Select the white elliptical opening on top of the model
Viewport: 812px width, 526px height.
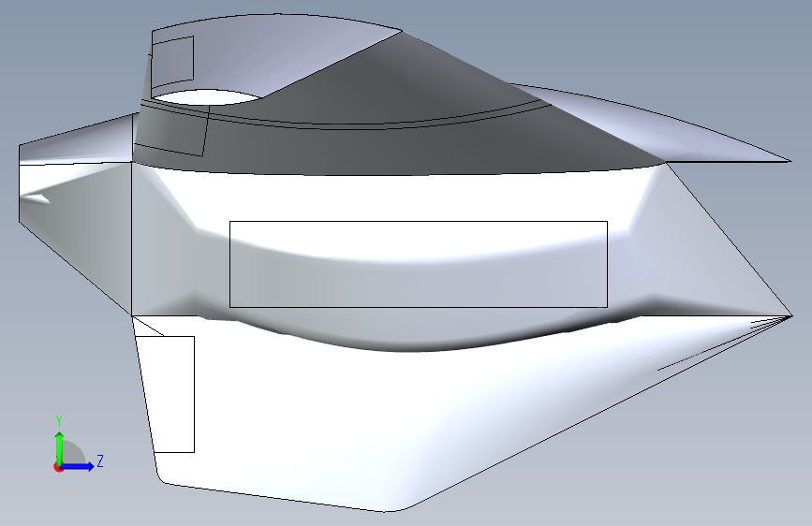(x=206, y=97)
